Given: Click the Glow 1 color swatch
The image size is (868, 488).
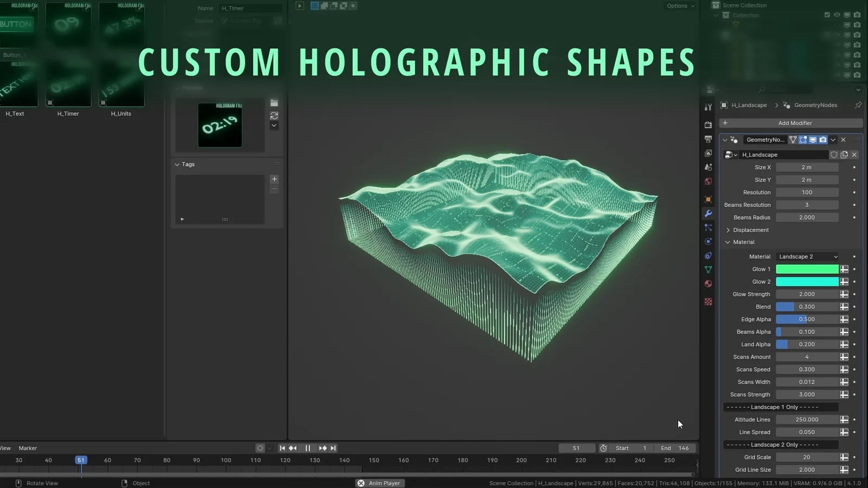Looking at the screenshot, I should click(807, 269).
